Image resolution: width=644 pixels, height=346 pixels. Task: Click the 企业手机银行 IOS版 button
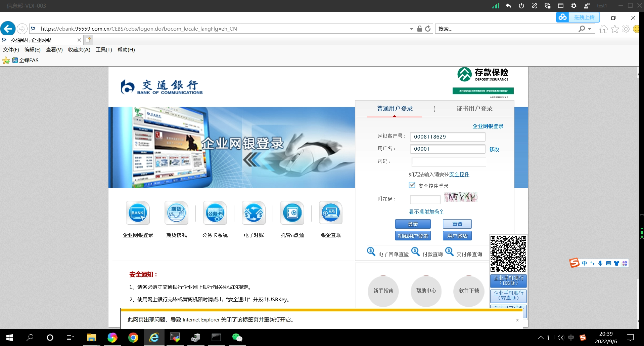click(x=508, y=281)
